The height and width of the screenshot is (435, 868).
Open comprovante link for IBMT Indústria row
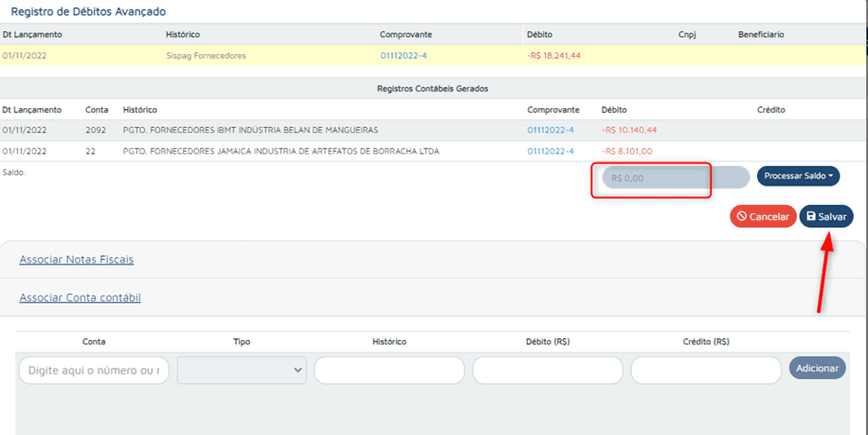coord(551,130)
